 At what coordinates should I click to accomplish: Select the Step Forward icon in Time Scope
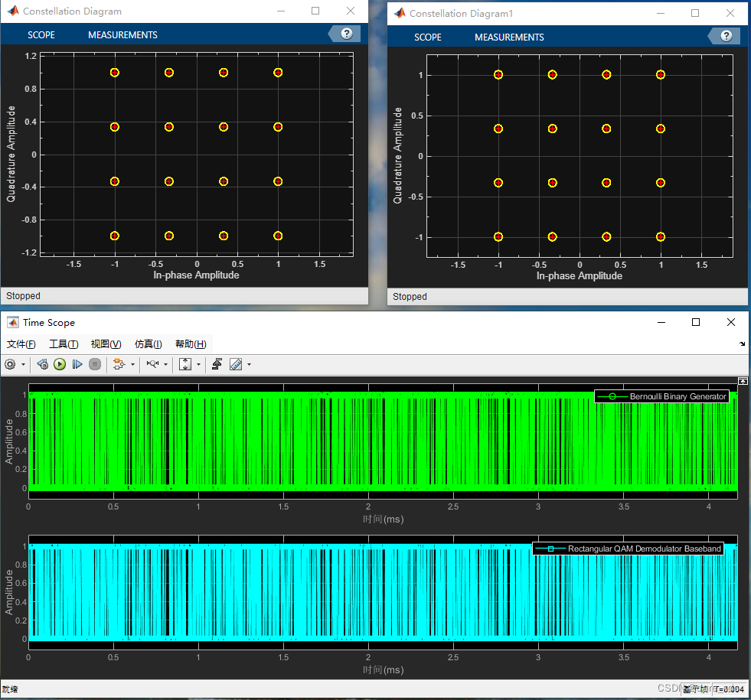[77, 364]
